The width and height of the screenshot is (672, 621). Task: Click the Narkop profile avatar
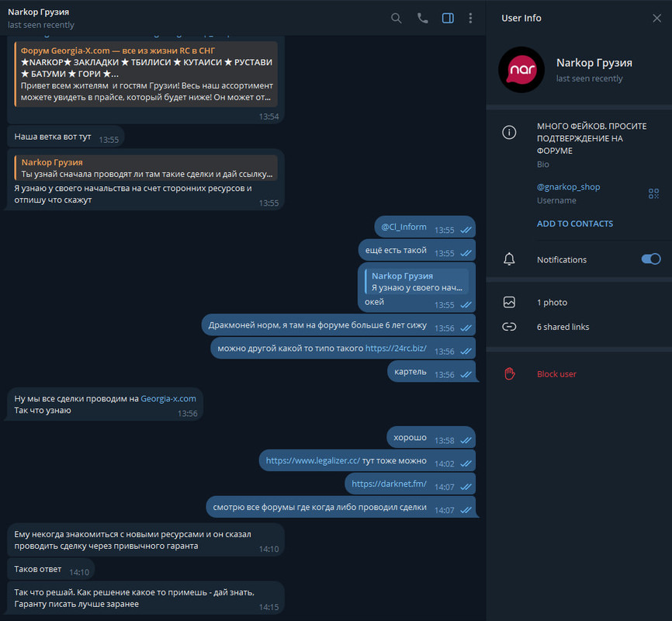pos(521,70)
